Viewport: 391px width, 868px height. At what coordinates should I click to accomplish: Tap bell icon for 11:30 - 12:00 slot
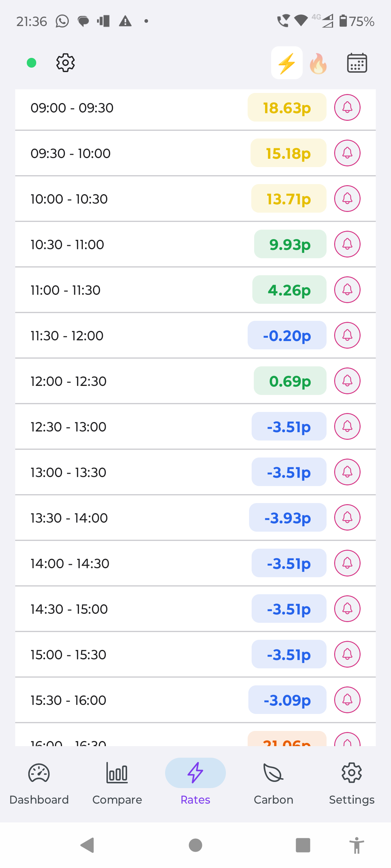click(x=347, y=335)
